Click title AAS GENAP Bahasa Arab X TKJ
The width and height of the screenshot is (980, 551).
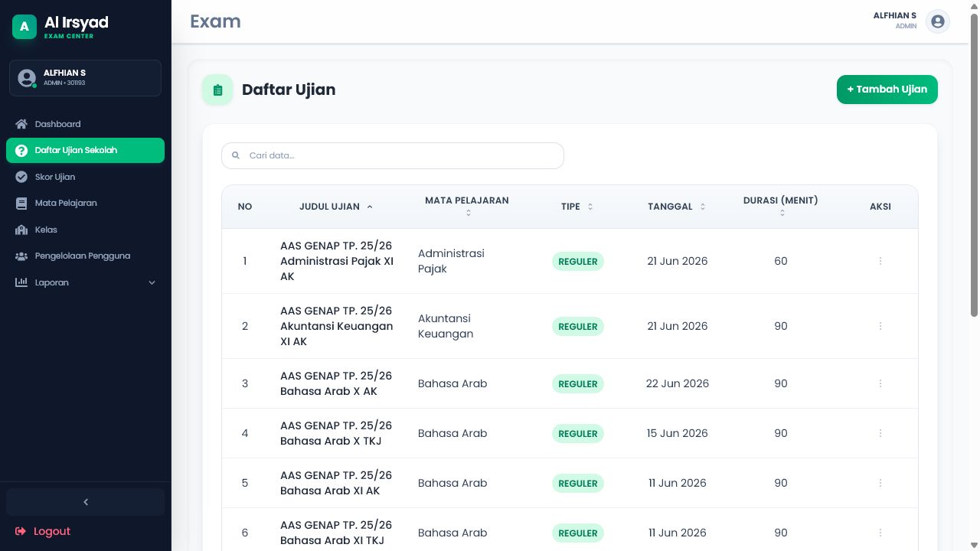coord(336,433)
